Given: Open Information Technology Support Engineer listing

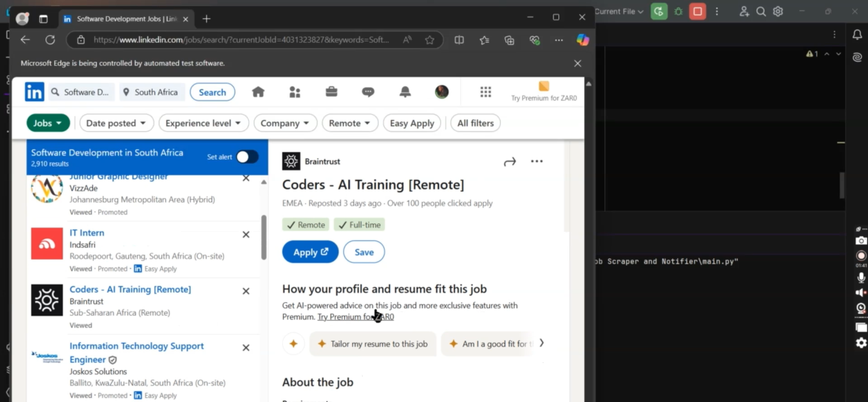Looking at the screenshot, I should [x=137, y=353].
